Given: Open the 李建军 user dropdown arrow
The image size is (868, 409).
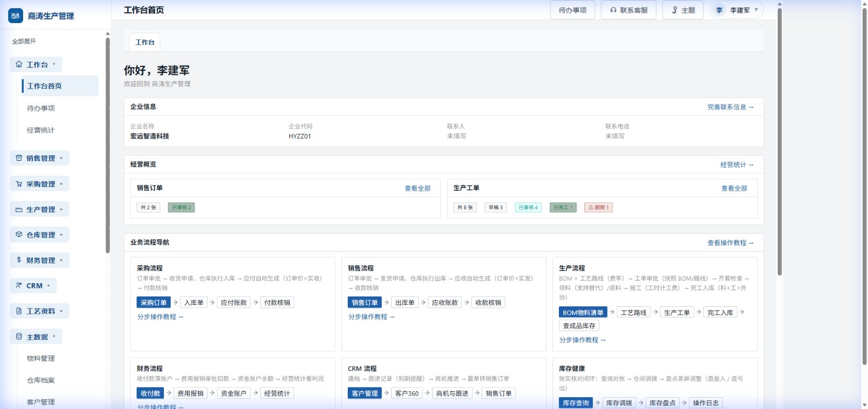Looking at the screenshot, I should (756, 10).
